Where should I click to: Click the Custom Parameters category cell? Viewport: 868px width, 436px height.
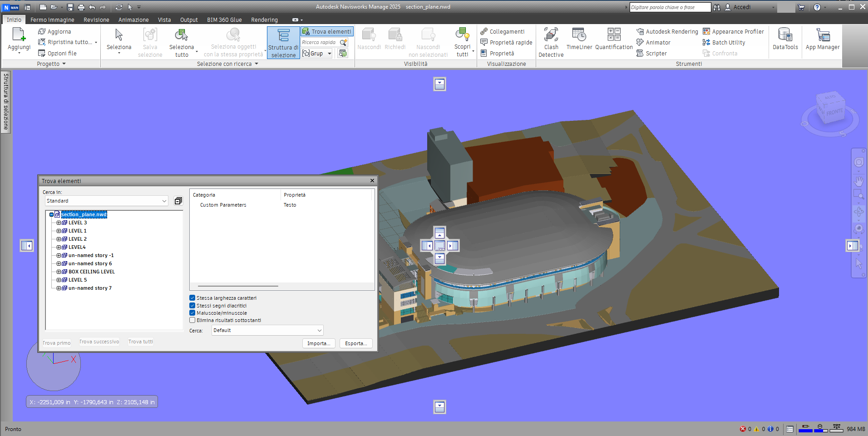tap(223, 205)
